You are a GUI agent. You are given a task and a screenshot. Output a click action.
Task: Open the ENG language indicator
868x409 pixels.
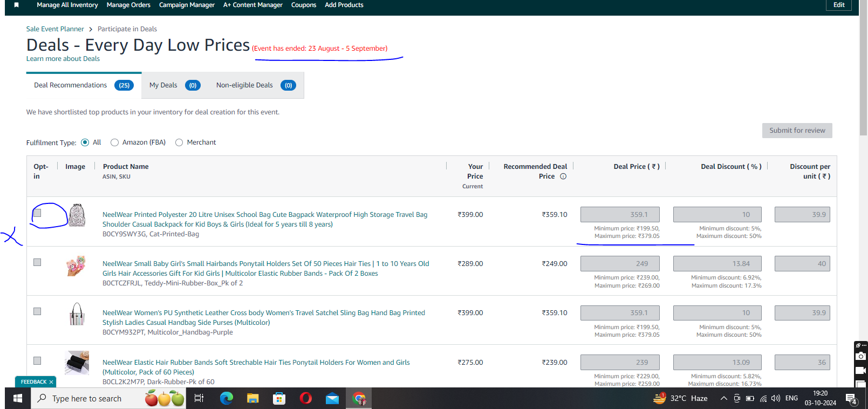tap(791, 398)
